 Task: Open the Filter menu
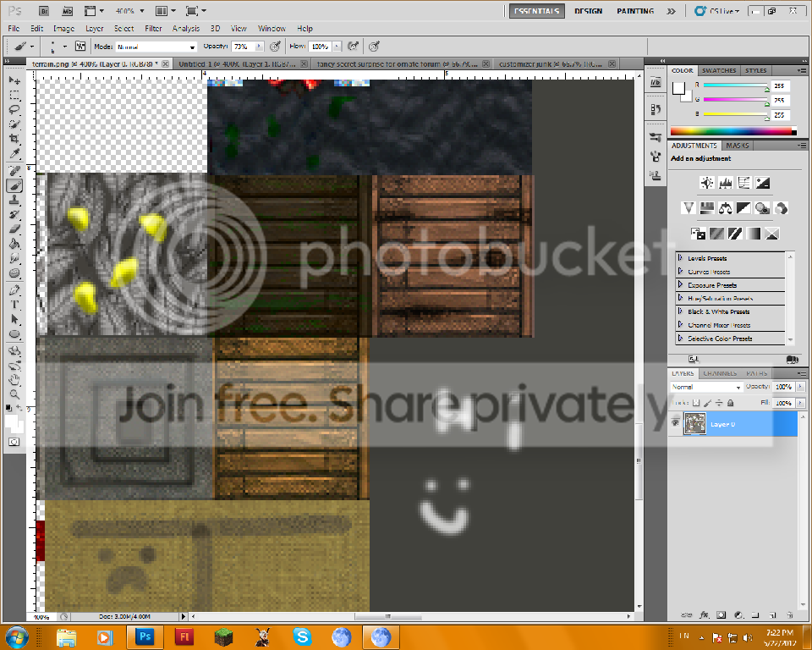coord(153,29)
